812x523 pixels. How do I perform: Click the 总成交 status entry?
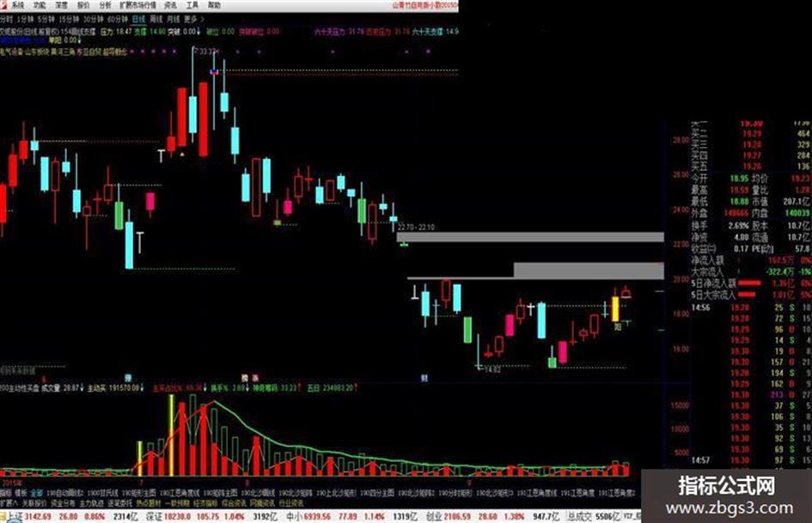593,517
